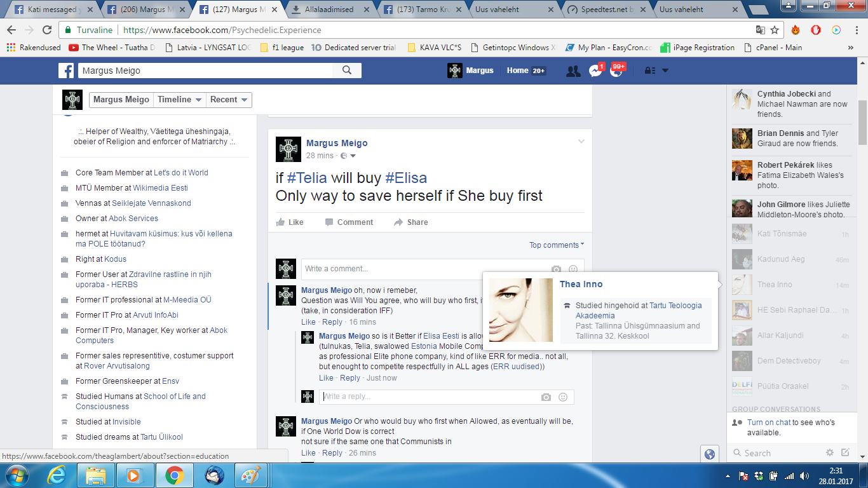Open emoji picker in reply box
The width and height of the screenshot is (868, 488).
[x=563, y=397]
